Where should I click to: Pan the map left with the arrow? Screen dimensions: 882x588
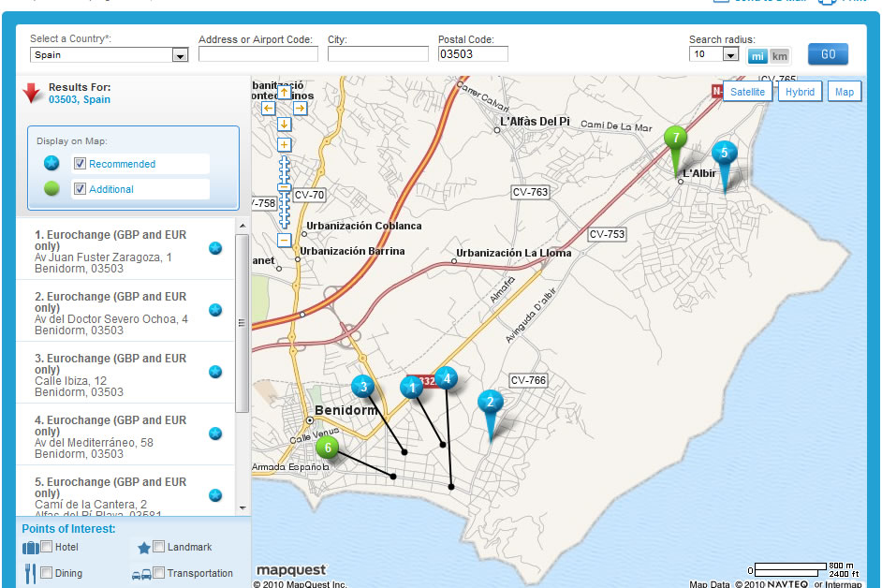[269, 108]
